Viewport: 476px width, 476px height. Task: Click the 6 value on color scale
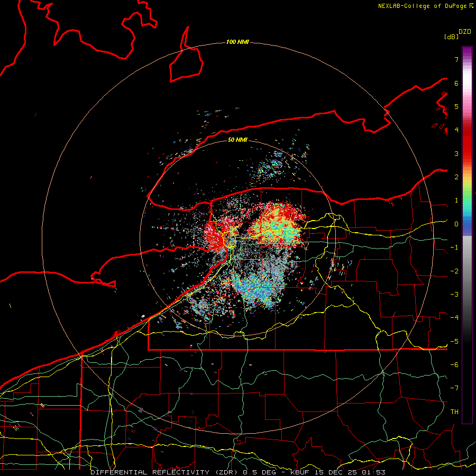click(456, 83)
